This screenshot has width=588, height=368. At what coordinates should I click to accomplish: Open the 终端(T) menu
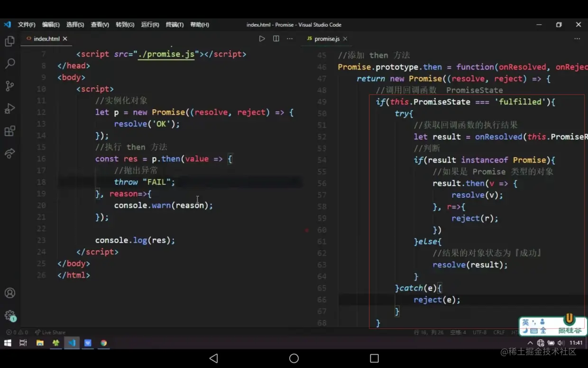pos(175,25)
